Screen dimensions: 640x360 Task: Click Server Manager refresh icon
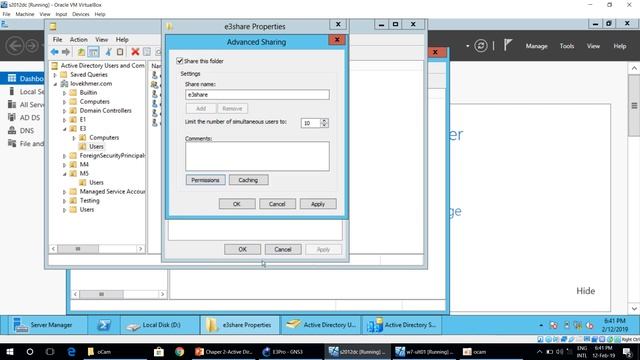481,46
